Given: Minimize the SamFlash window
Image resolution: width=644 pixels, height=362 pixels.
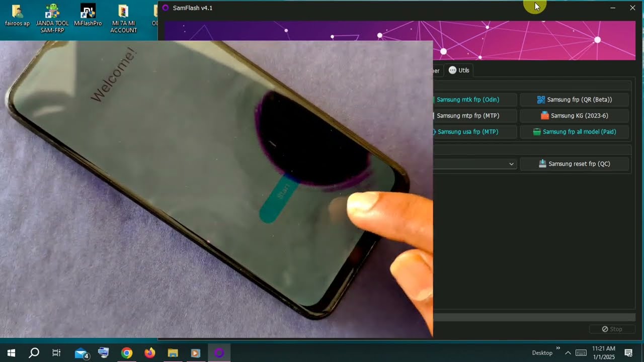Looking at the screenshot, I should (x=613, y=8).
